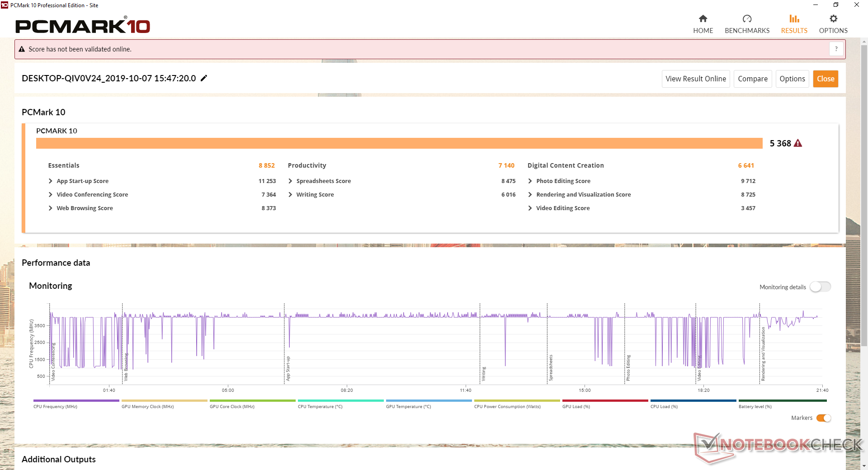Click the result name DESKTOP-QIV0V24 title
Viewport: 868px width, 470px height.
(108, 78)
